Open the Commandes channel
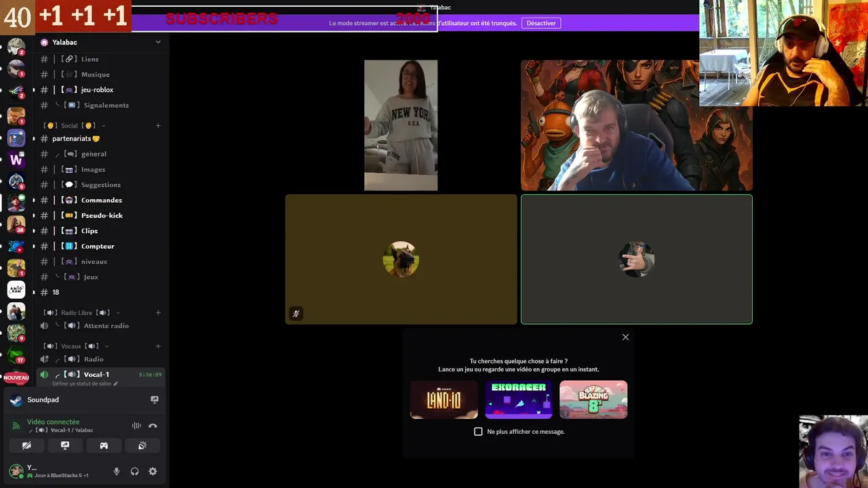This screenshot has height=488, width=868. (x=100, y=200)
